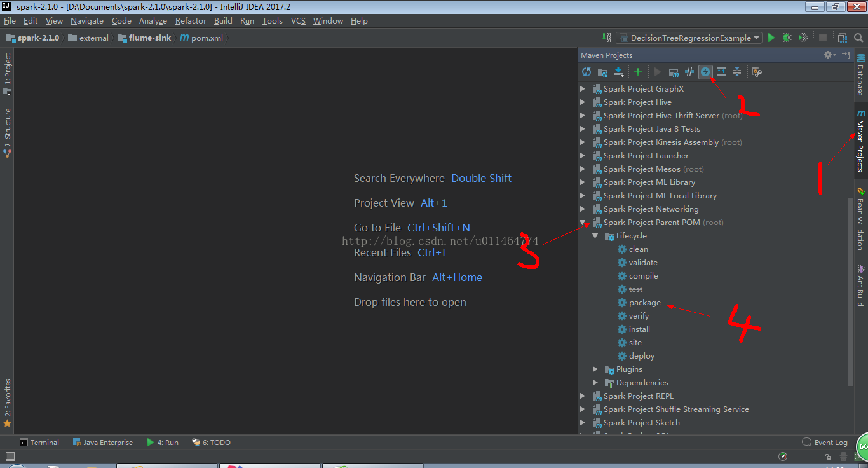This screenshot has width=868, height=468.
Task: Click external folder breadcrumb
Action: [x=88, y=38]
